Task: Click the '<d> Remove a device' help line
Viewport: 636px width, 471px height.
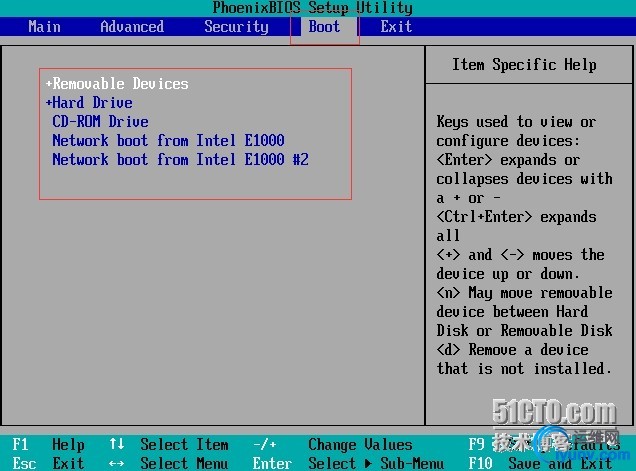Action: coord(512,350)
